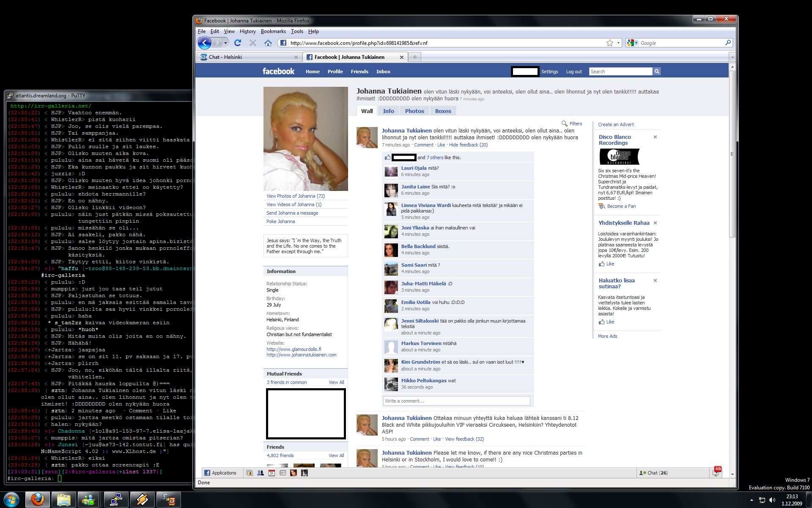Close the Yhdistykselle Rahaa advert

655,223
